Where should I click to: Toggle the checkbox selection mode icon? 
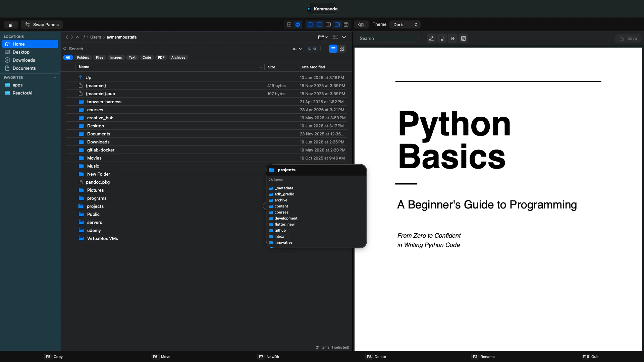tap(289, 24)
